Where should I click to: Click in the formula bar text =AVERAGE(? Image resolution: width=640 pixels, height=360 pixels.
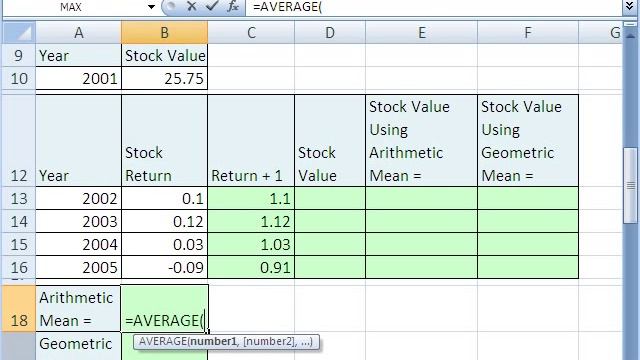287,7
